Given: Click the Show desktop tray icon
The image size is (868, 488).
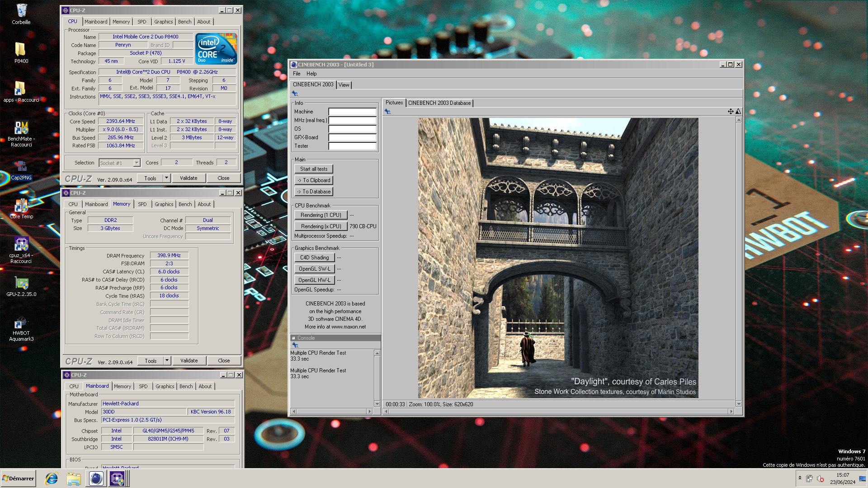Looking at the screenshot, I should (863, 479).
